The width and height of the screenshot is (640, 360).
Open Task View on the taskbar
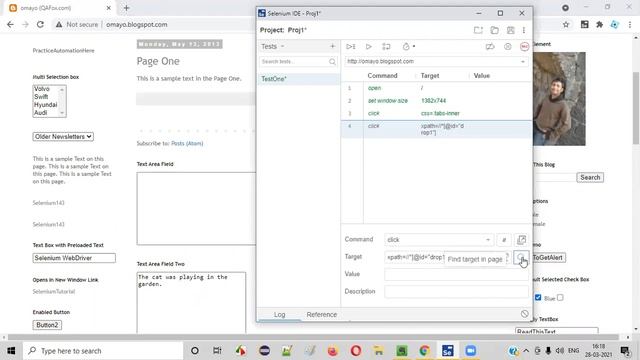click(217, 351)
